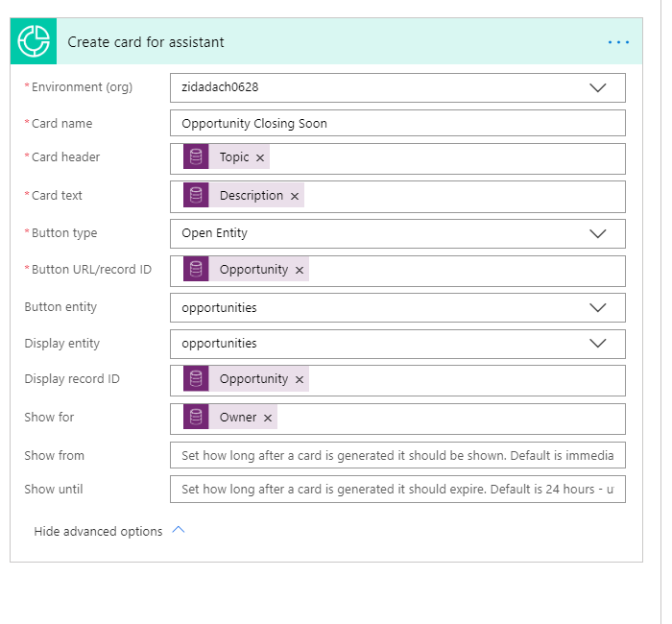Remove the Opportunity token from Button URL/record ID
Screen dimensions: 672x624
pyautogui.click(x=300, y=271)
